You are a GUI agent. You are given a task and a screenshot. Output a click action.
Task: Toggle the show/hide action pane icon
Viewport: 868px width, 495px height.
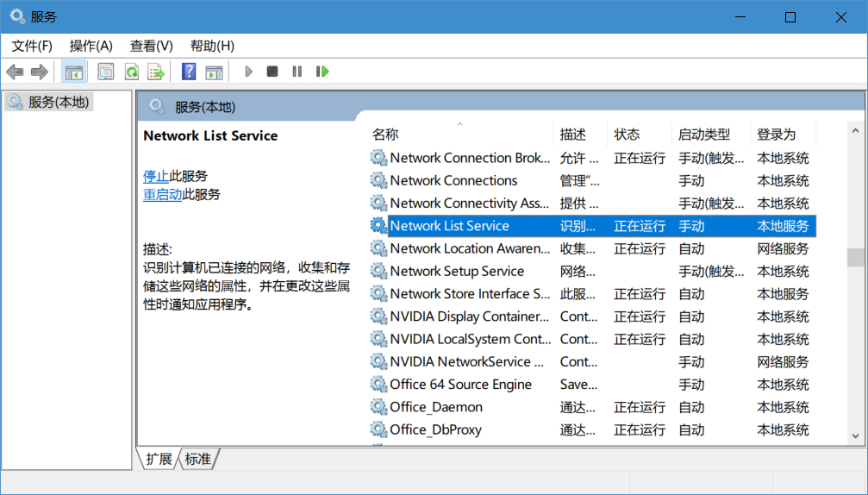coord(214,72)
